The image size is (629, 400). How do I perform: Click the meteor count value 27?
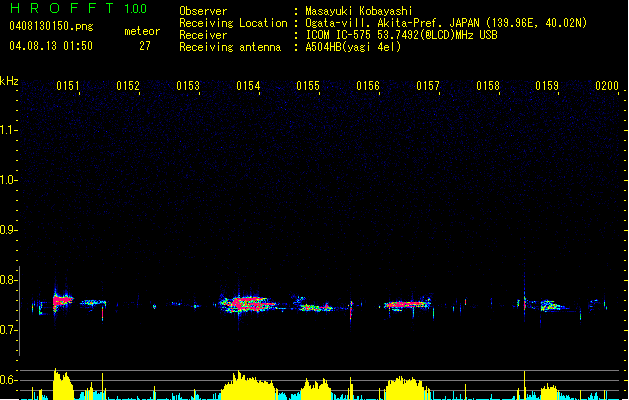[x=145, y=46]
